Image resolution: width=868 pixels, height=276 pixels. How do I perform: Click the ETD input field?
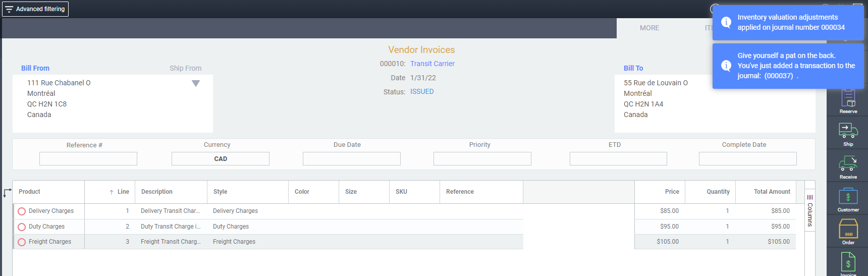coord(618,158)
